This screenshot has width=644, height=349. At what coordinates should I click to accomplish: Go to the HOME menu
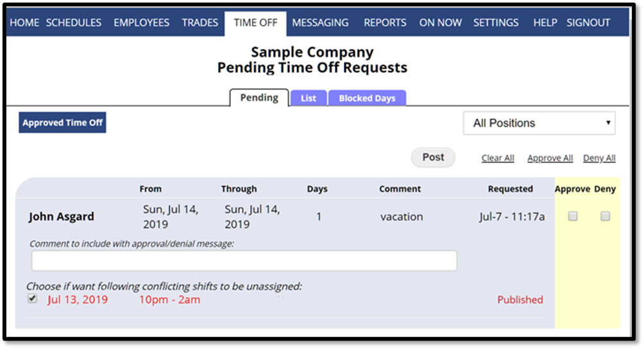coord(24,22)
